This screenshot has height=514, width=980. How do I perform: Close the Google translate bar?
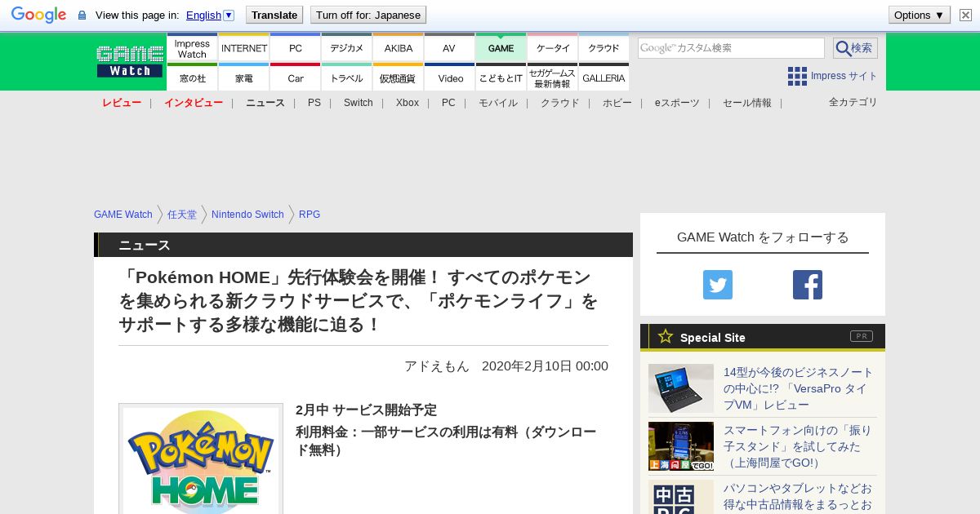pos(965,15)
